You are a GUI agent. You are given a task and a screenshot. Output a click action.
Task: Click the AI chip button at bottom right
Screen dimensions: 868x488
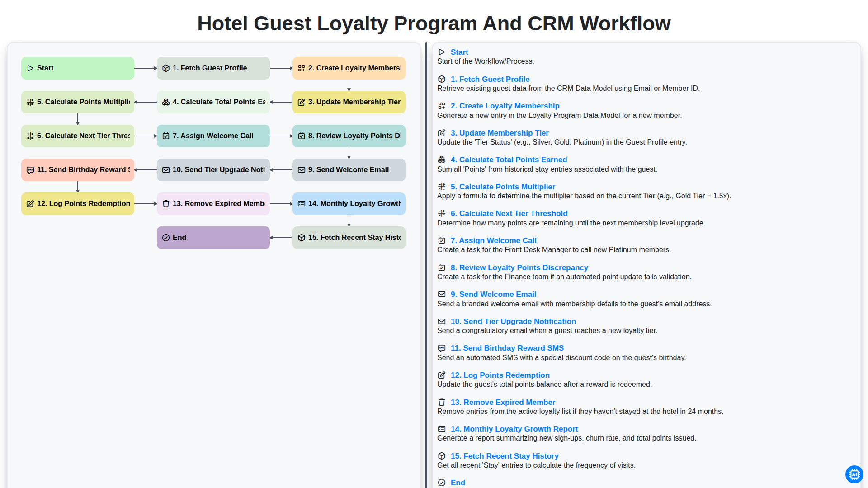click(x=854, y=474)
